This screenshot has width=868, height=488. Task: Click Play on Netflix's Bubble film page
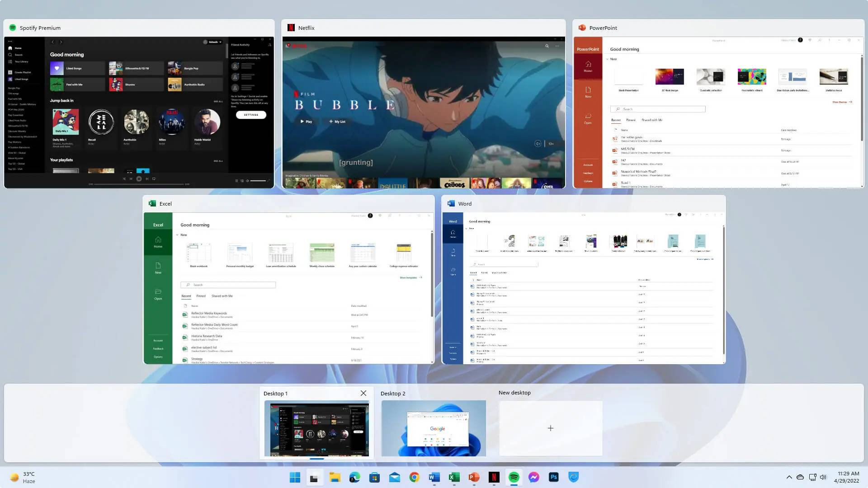pyautogui.click(x=307, y=121)
